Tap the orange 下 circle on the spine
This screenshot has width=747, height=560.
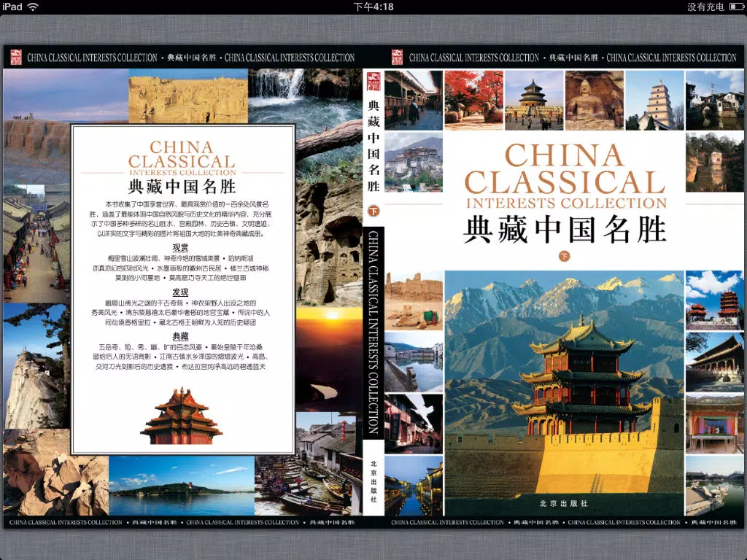coord(374,211)
